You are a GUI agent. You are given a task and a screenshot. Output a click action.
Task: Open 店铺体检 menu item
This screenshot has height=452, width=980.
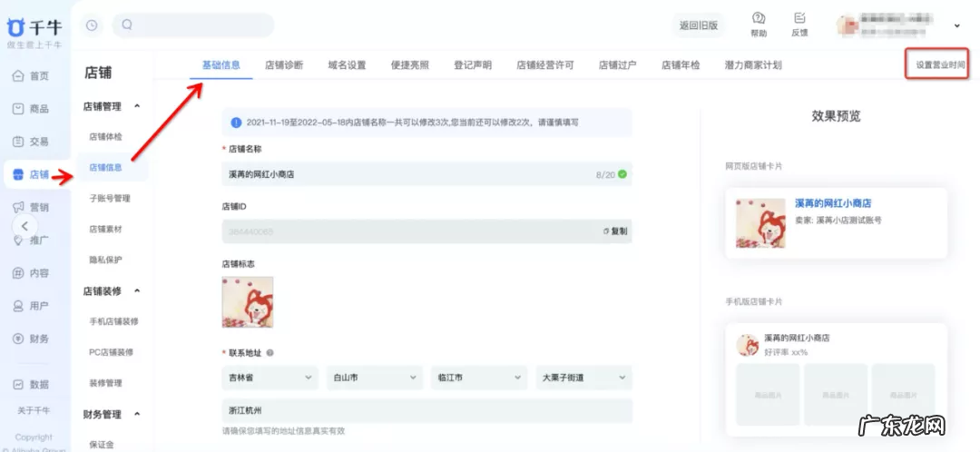tap(105, 136)
